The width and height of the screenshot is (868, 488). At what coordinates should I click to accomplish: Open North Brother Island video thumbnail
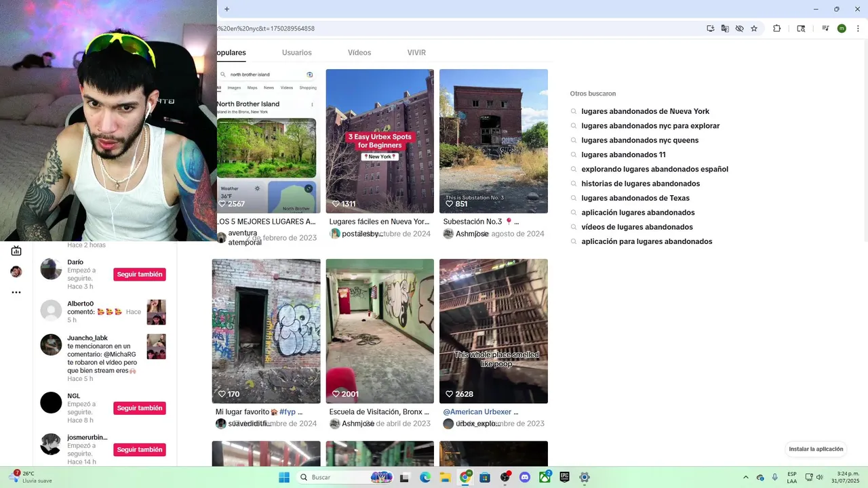[x=267, y=141]
